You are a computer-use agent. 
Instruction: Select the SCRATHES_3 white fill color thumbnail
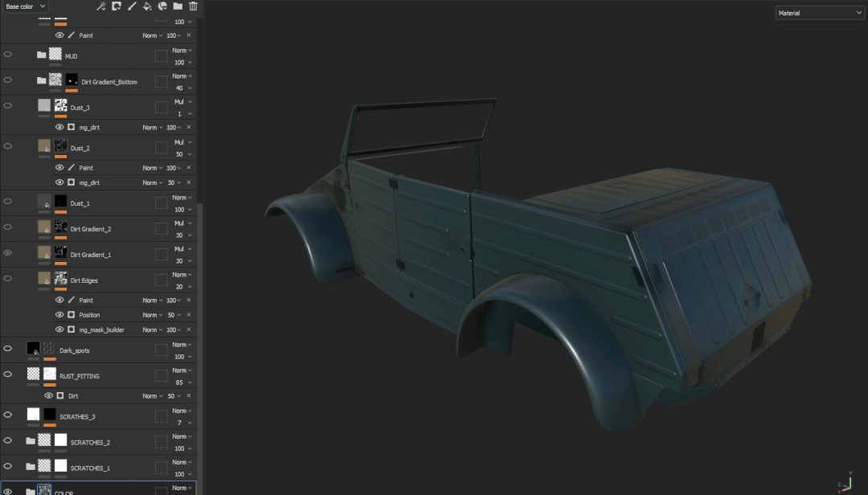point(33,414)
